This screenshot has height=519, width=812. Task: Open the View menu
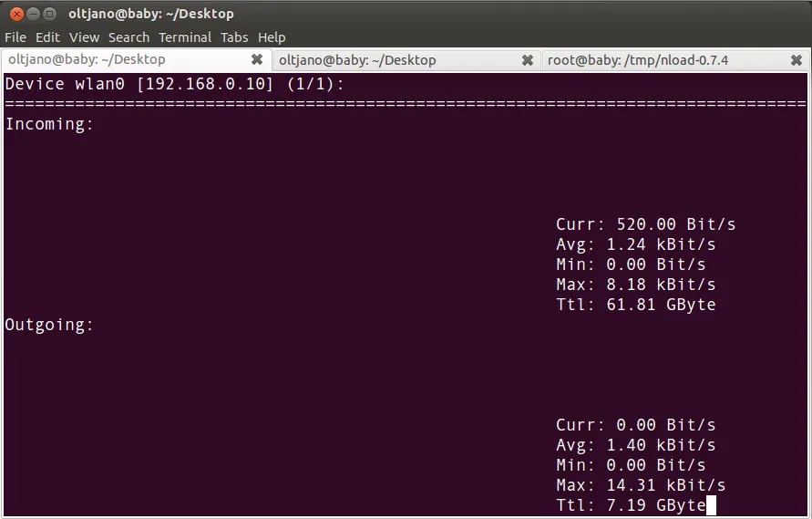pos(84,37)
